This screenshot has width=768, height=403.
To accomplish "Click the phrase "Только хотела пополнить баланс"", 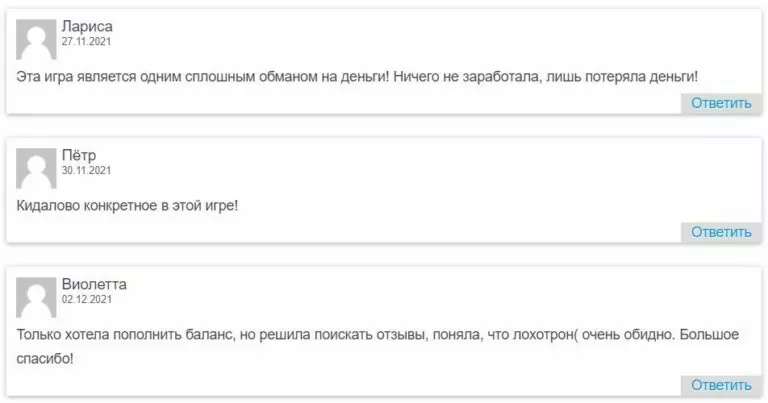I will click(x=118, y=335).
